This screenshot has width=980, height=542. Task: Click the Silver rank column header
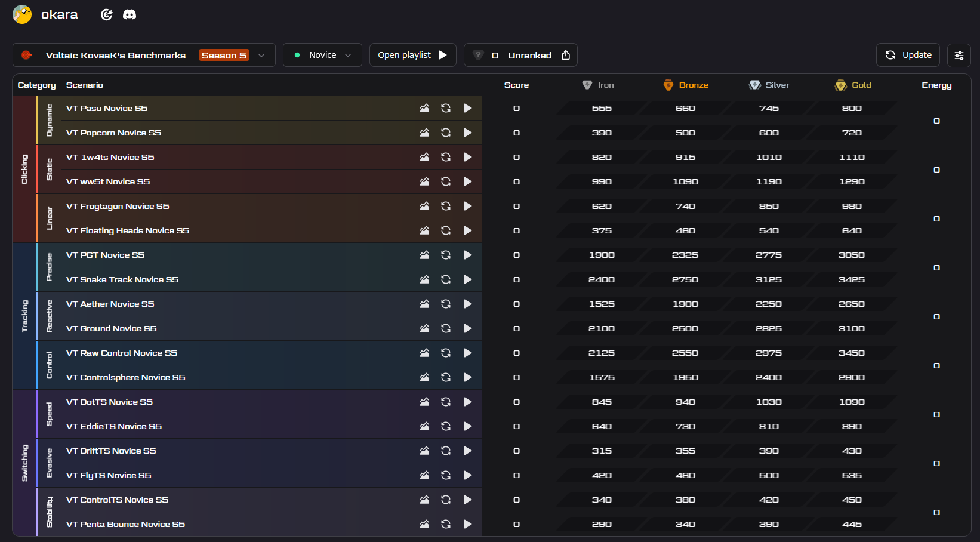pos(769,85)
